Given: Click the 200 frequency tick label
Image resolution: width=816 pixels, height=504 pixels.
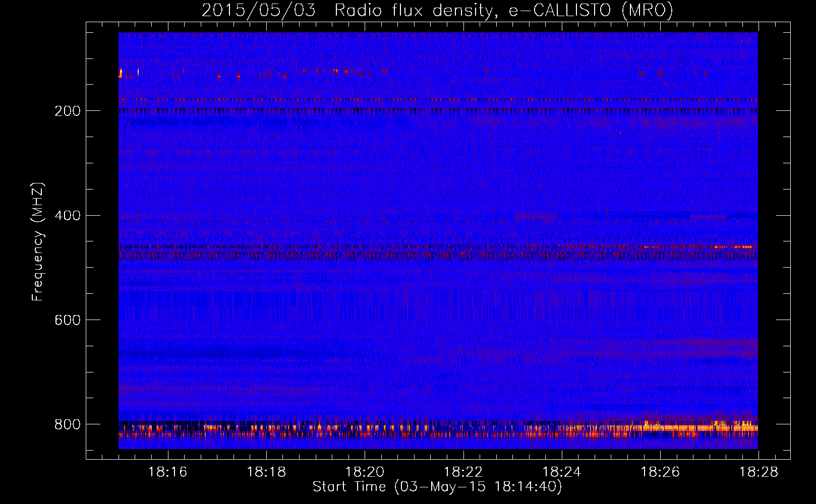Looking at the screenshot, I should (68, 111).
